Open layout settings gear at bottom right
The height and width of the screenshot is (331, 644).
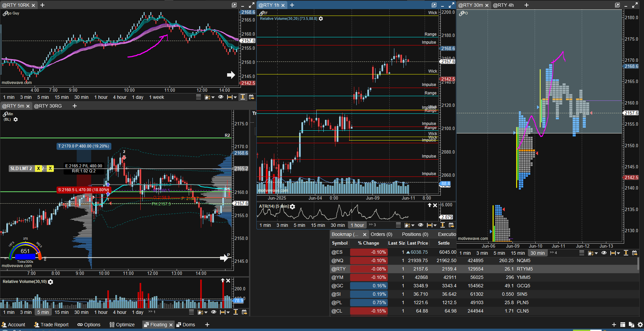tap(640, 325)
